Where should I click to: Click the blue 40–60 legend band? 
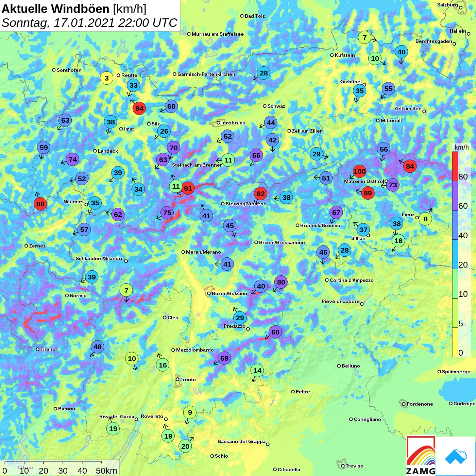pyautogui.click(x=455, y=225)
